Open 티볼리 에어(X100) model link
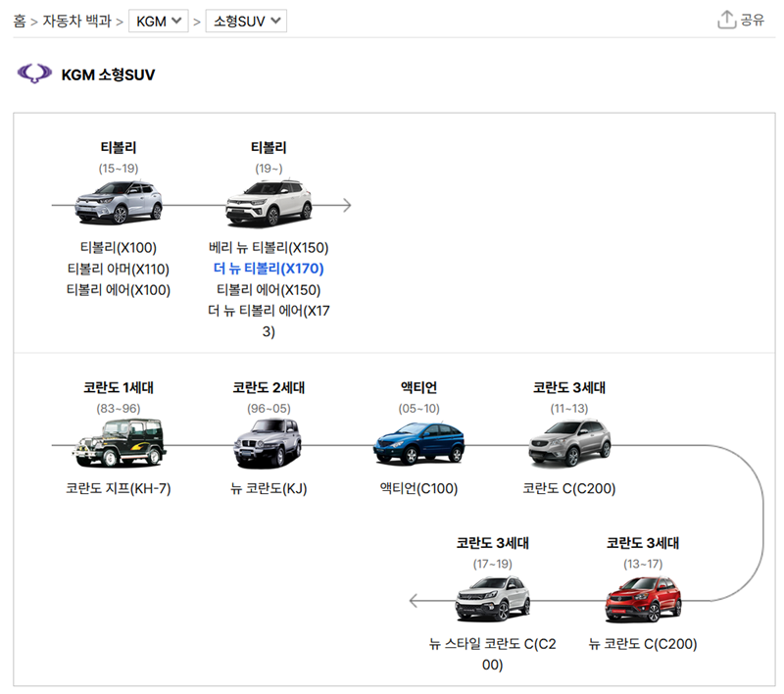 (119, 290)
